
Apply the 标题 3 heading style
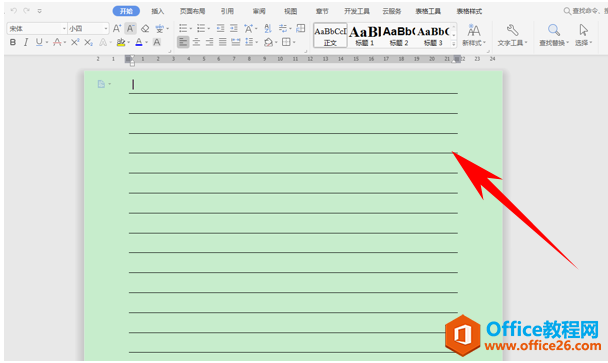433,35
